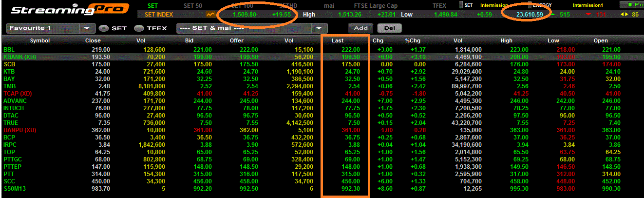
Task: Sort by the Offer column header
Action: 237,41
